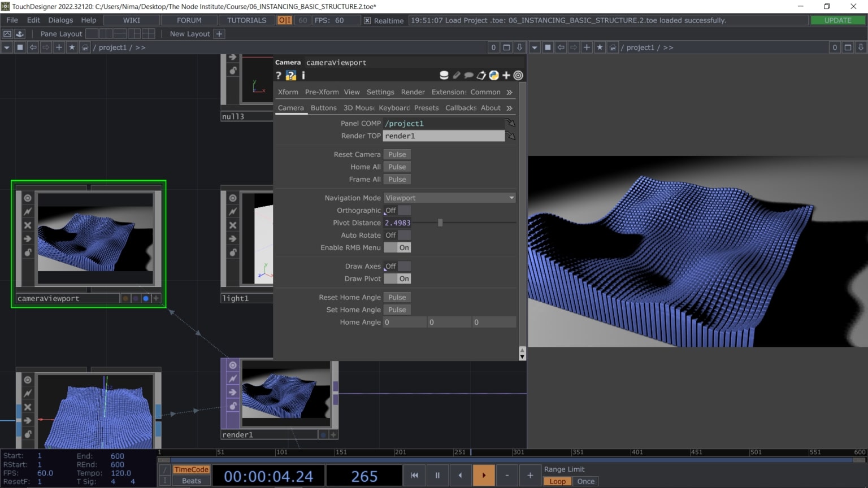The width and height of the screenshot is (868, 488).
Task: Turn off the Draw Pivot toggle
Action: 397,278
